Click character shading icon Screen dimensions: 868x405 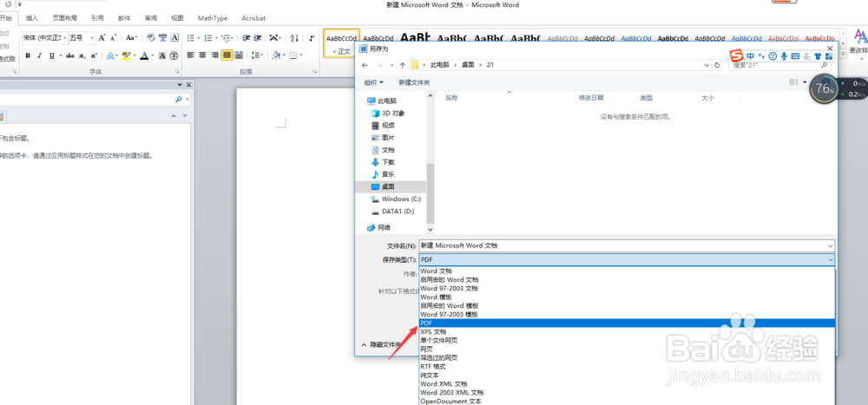point(162,56)
